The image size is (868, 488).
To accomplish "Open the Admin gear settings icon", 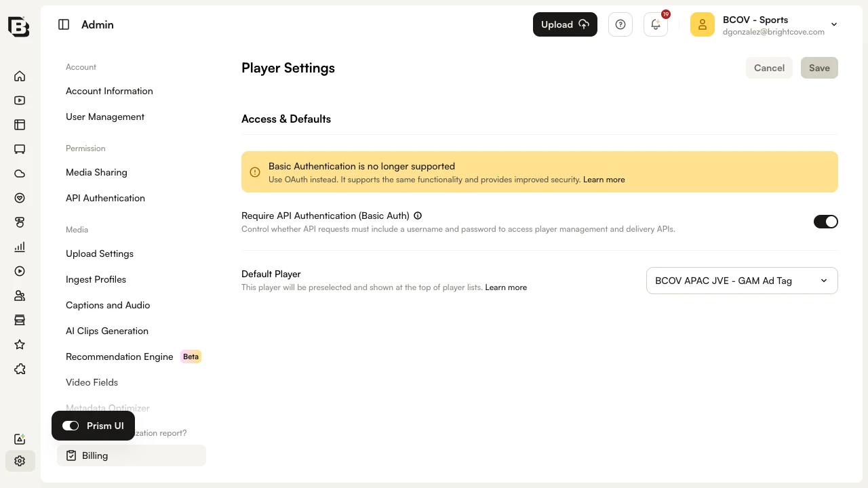I will click(x=20, y=461).
